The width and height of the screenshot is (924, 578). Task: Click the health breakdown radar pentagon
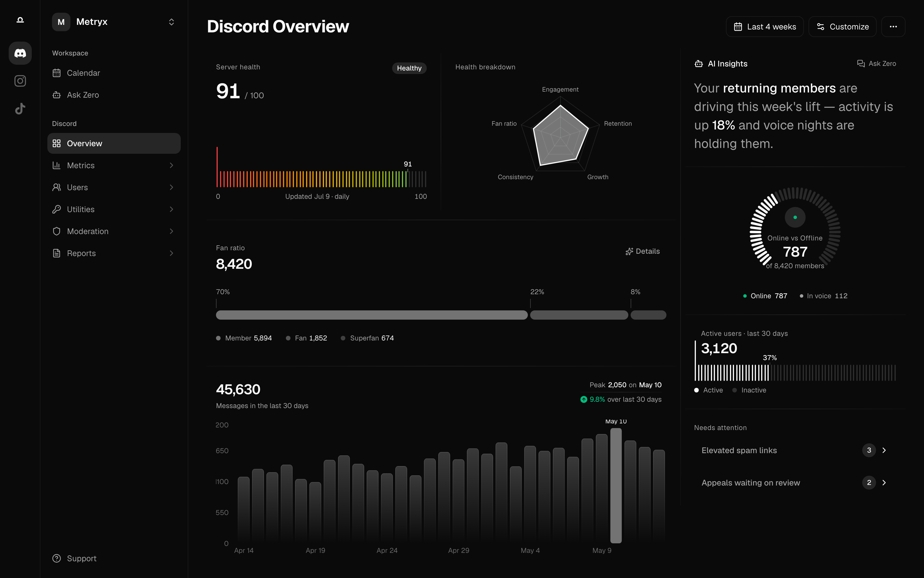(560, 136)
